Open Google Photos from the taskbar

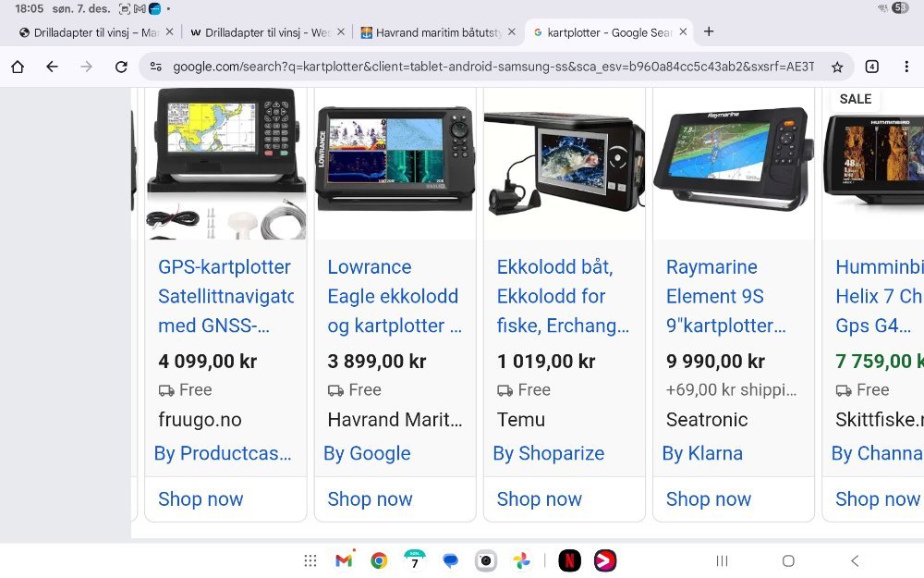point(522,560)
